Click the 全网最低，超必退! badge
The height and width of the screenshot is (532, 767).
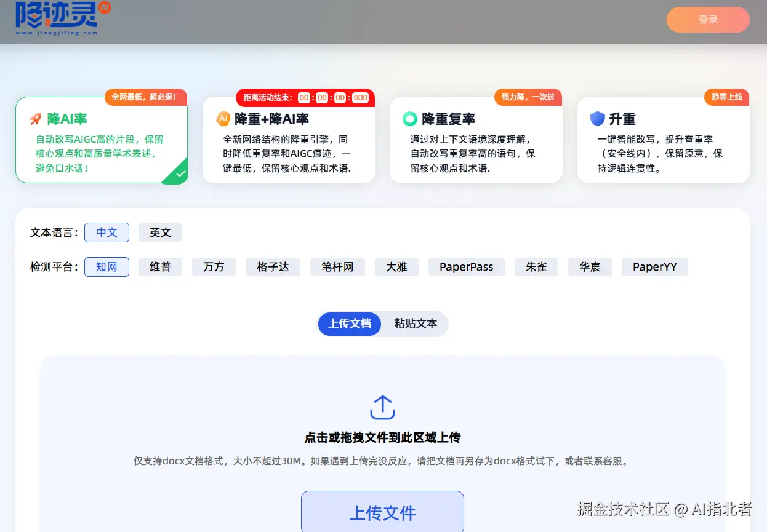[145, 97]
